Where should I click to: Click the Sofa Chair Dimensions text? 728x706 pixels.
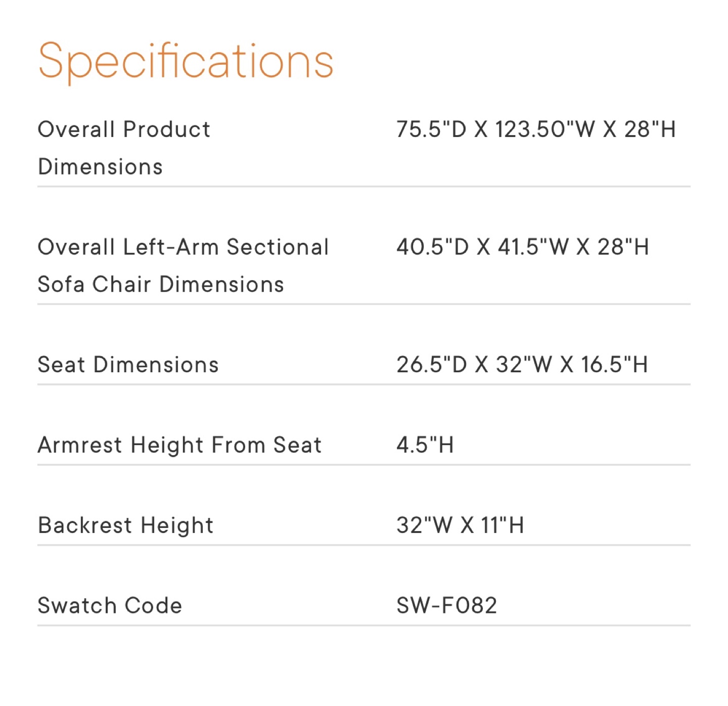tap(161, 284)
